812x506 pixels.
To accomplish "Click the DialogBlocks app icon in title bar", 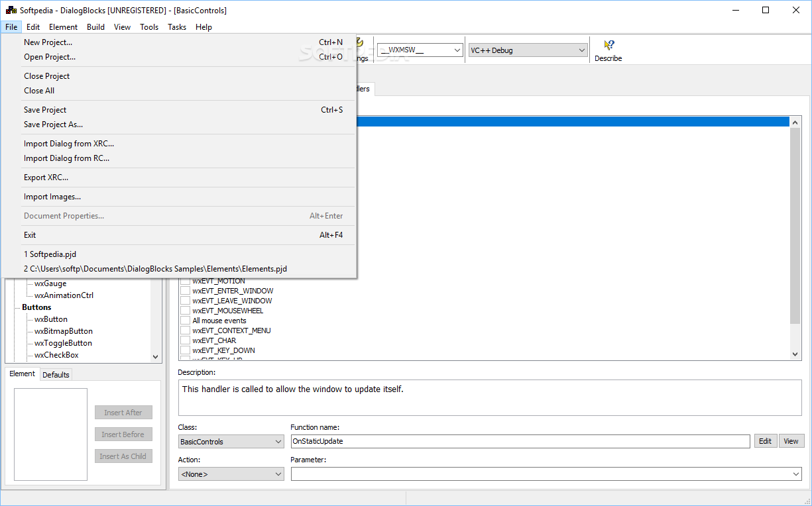I will tap(11, 10).
